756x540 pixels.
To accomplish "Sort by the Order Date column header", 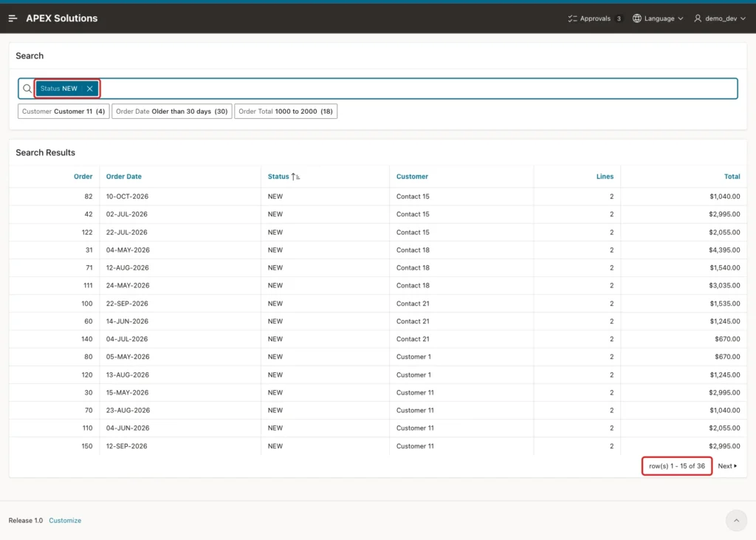I will [124, 177].
